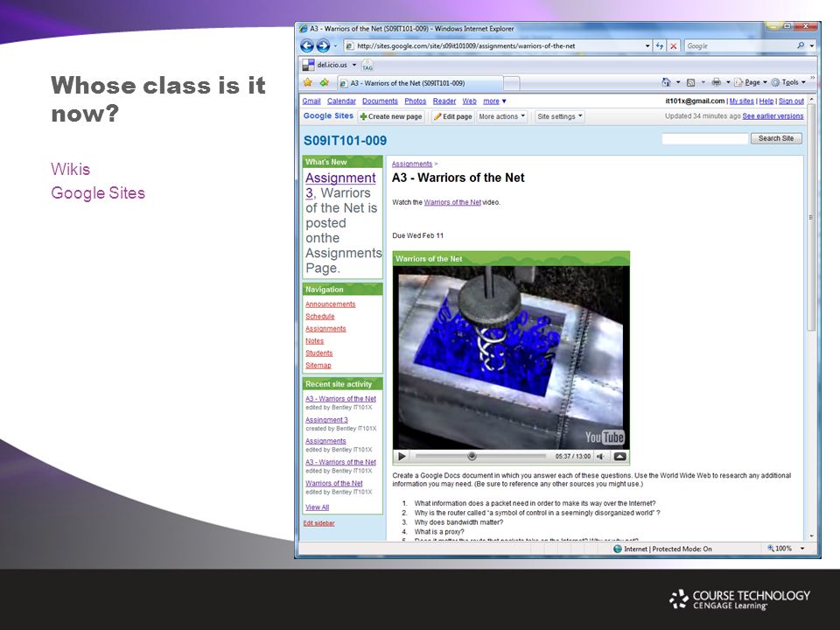
Task: Open the Site settings dropdown
Action: click(560, 116)
